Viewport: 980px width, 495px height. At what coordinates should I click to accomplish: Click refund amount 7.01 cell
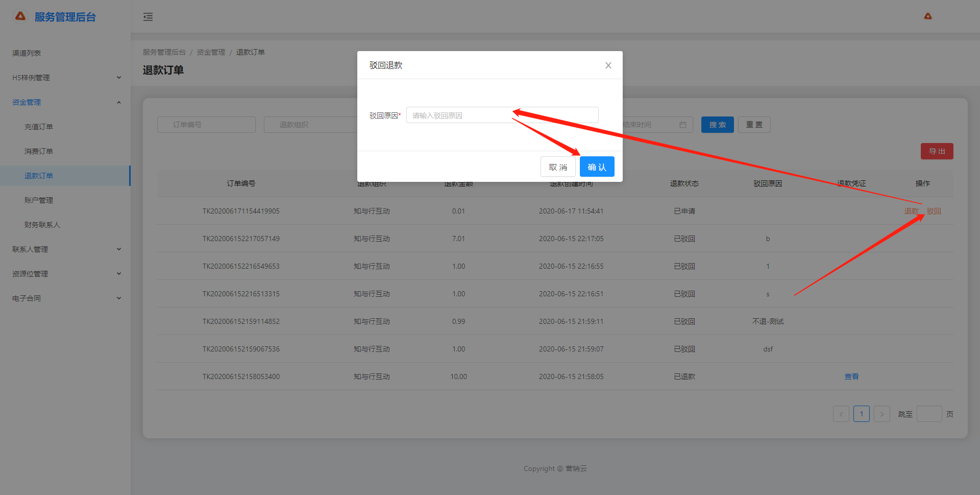458,239
